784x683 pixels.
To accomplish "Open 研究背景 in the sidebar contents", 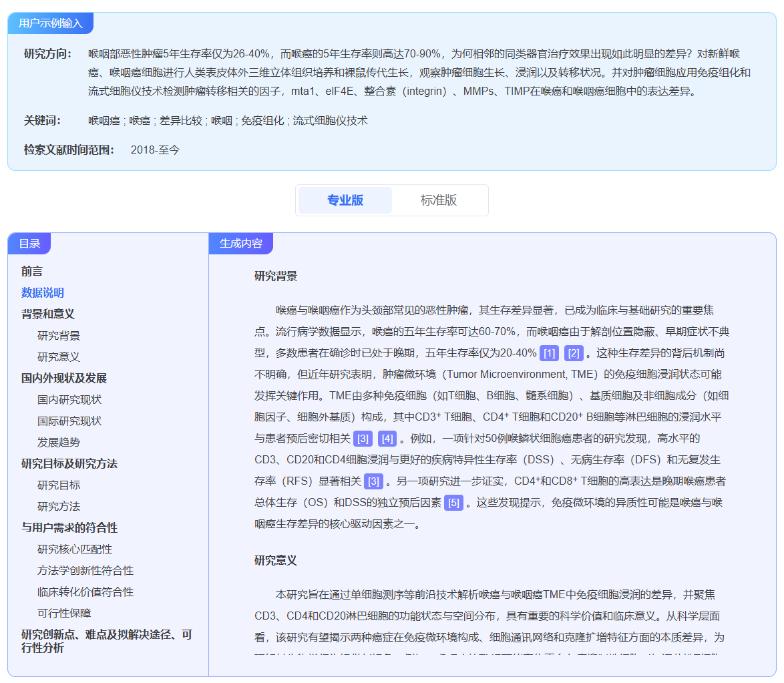I will coord(59,336).
